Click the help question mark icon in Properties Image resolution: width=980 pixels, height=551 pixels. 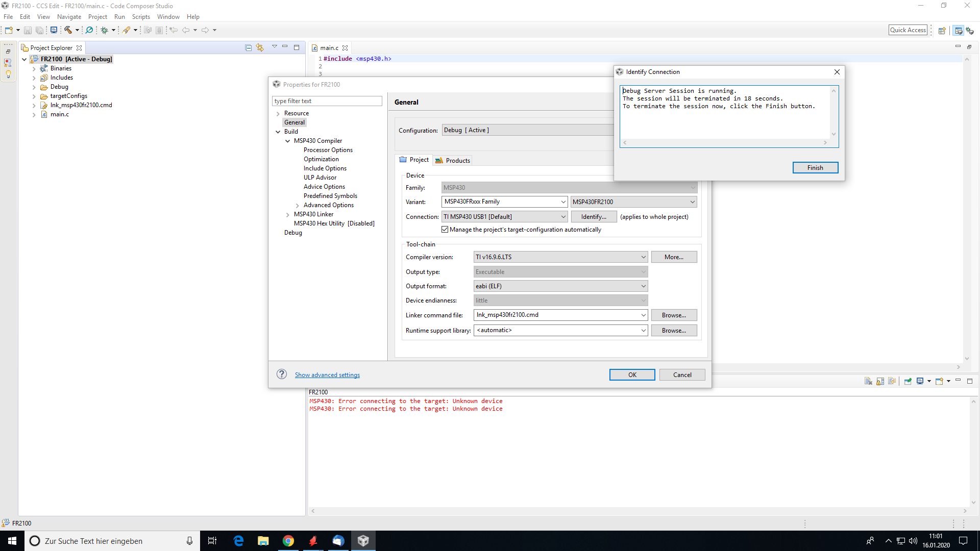pos(282,374)
